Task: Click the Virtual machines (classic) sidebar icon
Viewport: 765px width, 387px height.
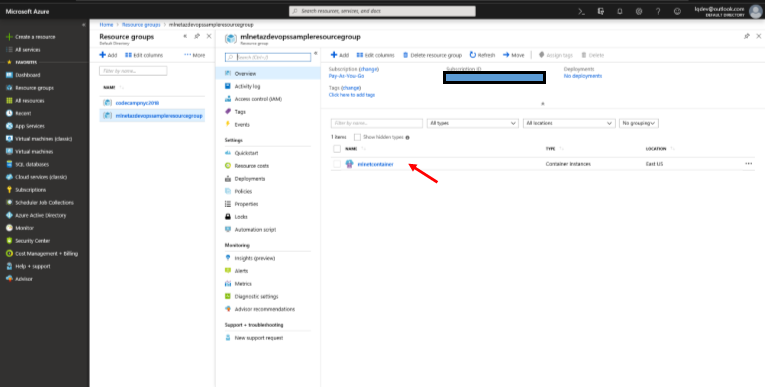Action: pos(9,139)
